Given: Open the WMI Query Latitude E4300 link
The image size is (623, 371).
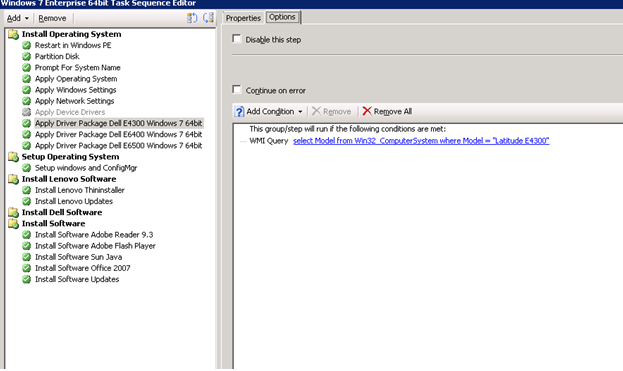Looking at the screenshot, I should pyautogui.click(x=421, y=141).
